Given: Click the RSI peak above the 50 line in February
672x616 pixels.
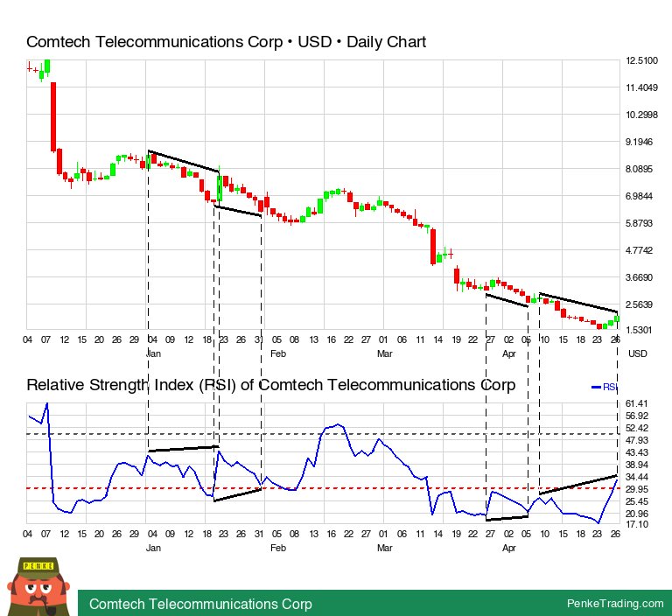Looking at the screenshot, I should click(x=338, y=424).
